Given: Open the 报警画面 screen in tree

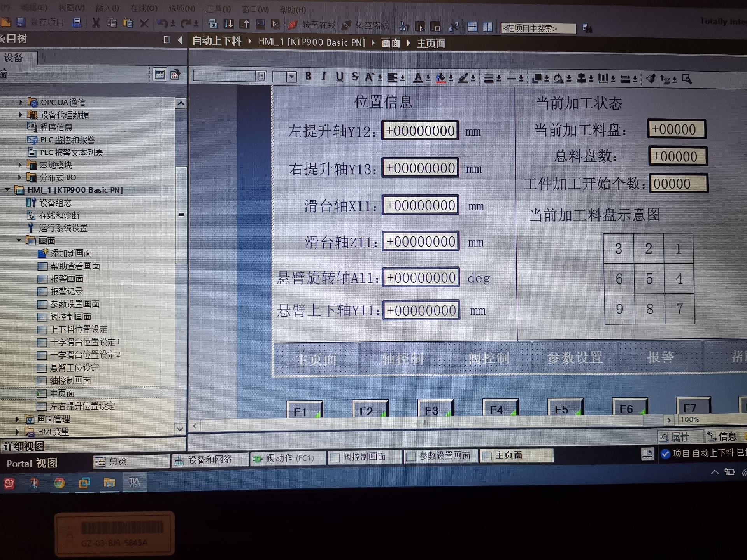Looking at the screenshot, I should (67, 278).
